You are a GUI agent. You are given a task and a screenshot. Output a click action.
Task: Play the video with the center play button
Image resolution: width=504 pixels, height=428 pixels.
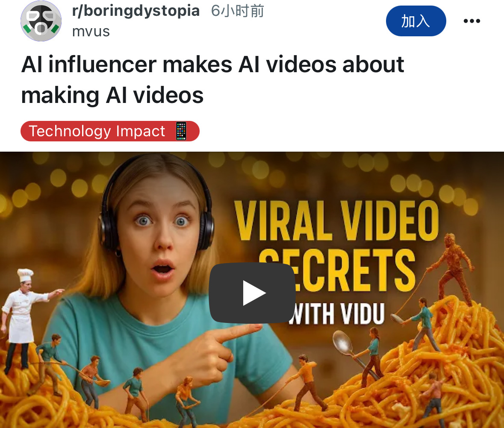(252, 293)
